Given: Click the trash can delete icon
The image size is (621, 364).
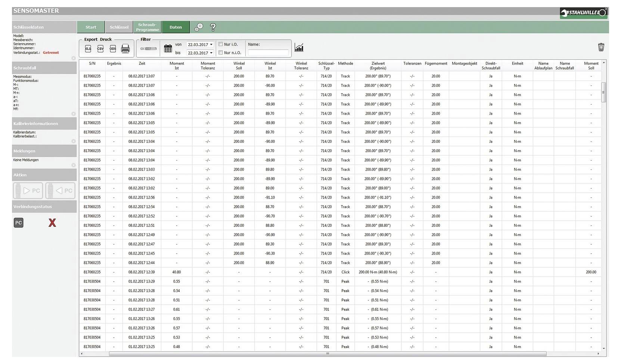Looking at the screenshot, I should (601, 47).
